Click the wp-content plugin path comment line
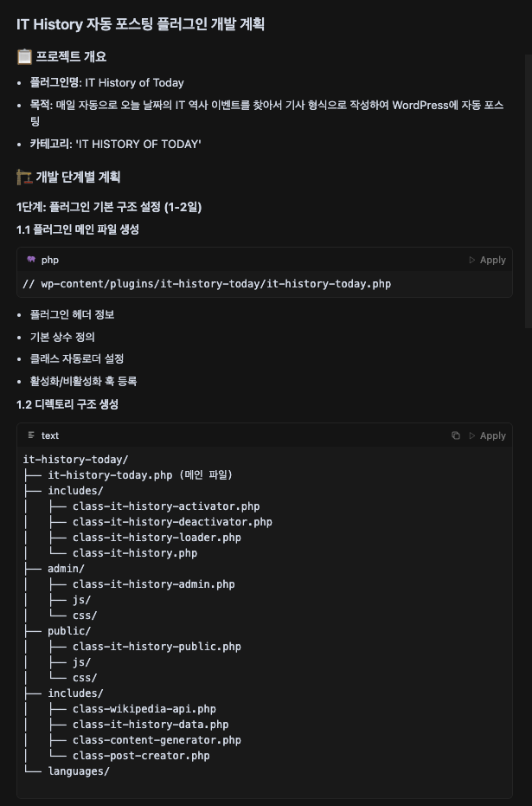 tap(207, 284)
